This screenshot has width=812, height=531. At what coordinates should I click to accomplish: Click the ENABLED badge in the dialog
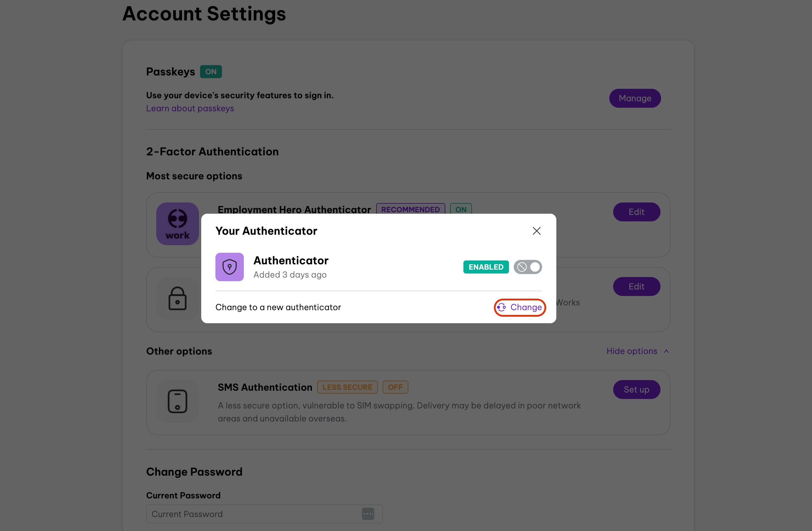coord(486,267)
